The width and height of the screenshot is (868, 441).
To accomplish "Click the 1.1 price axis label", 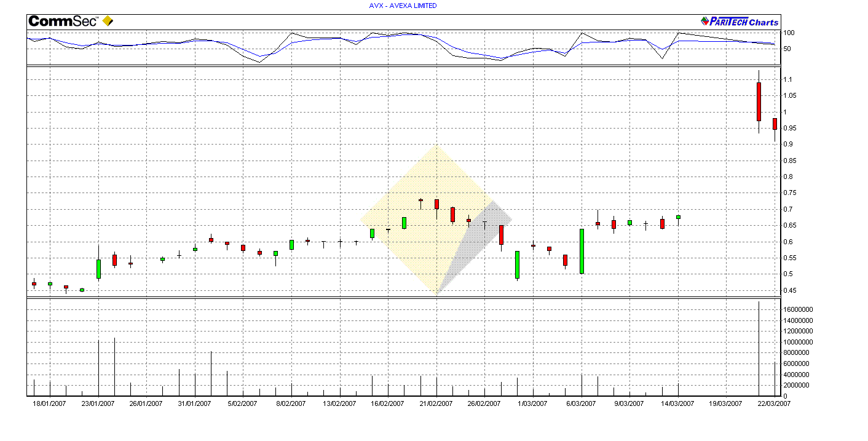I will pos(787,80).
